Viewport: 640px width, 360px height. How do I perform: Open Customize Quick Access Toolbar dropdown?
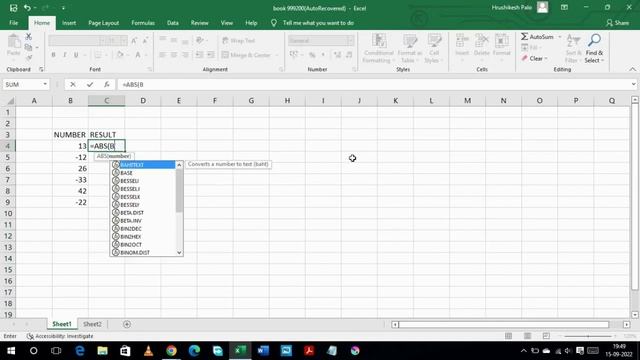point(63,8)
